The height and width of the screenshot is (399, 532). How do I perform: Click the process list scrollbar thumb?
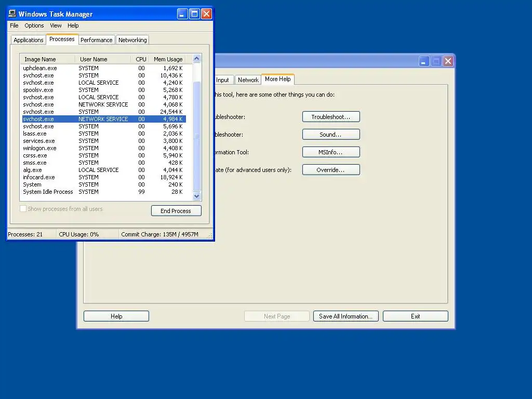(x=197, y=136)
